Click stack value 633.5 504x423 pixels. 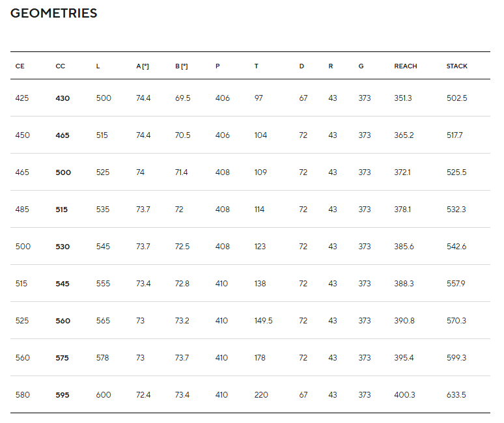(456, 395)
